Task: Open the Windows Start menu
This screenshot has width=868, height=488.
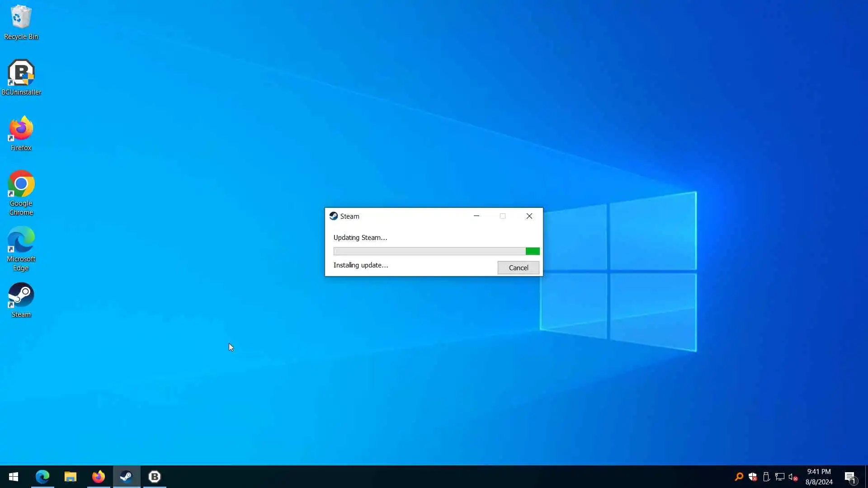Action: click(14, 477)
